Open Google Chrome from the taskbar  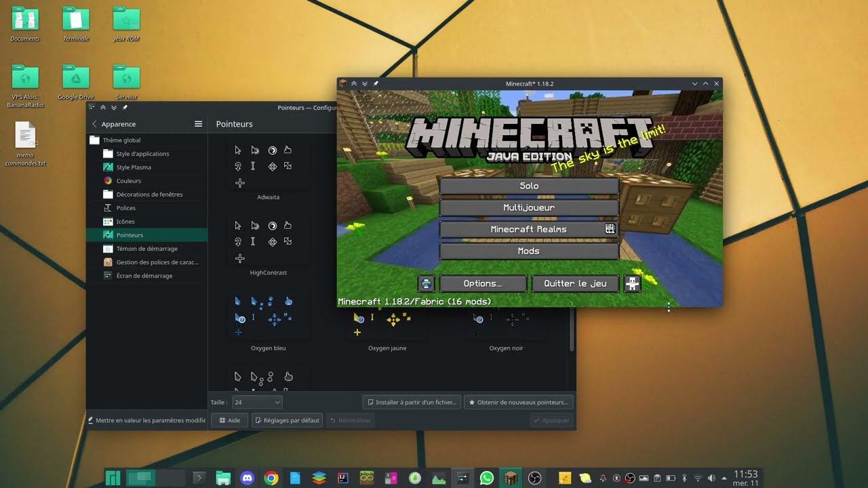click(x=271, y=479)
